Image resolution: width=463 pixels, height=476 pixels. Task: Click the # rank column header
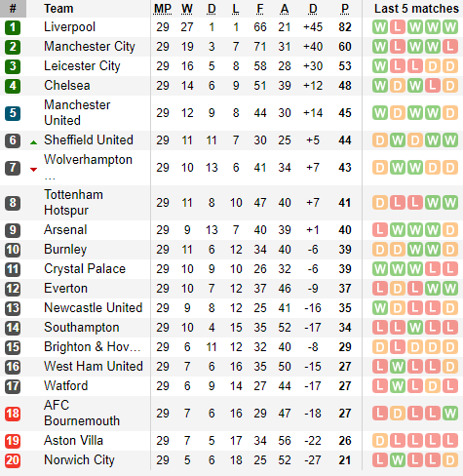[x=13, y=9]
